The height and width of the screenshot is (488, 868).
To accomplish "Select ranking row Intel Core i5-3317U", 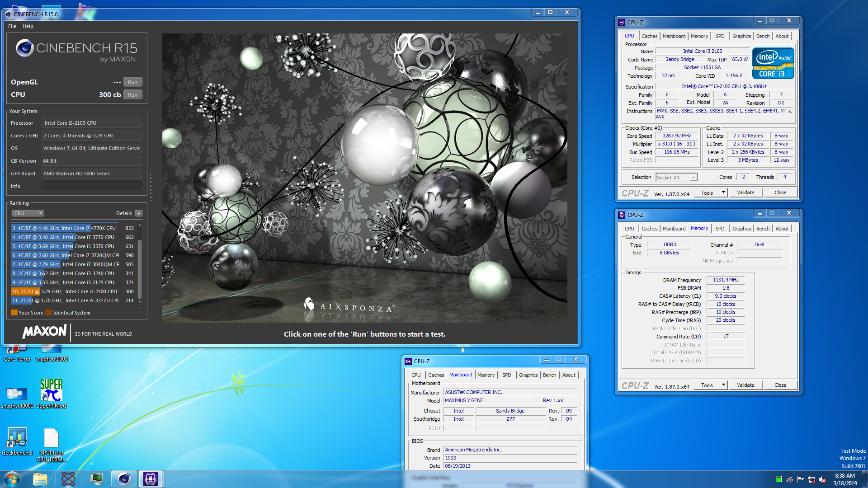I will click(x=73, y=300).
